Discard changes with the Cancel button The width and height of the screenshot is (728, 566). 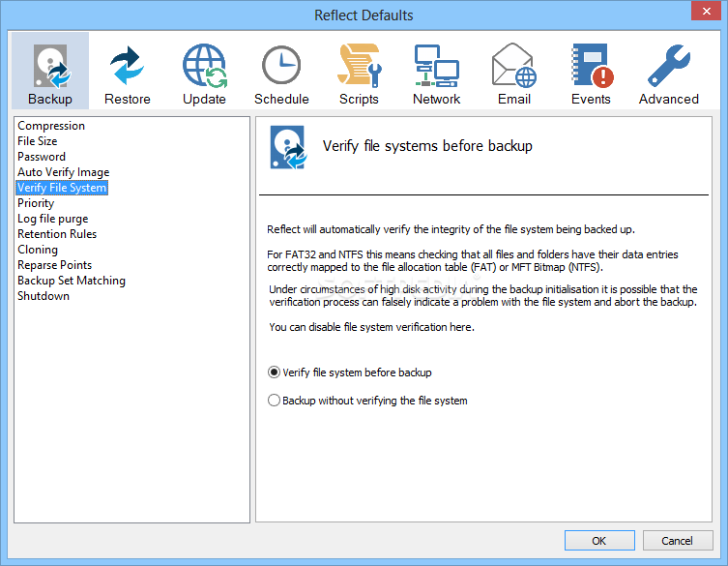(678, 541)
